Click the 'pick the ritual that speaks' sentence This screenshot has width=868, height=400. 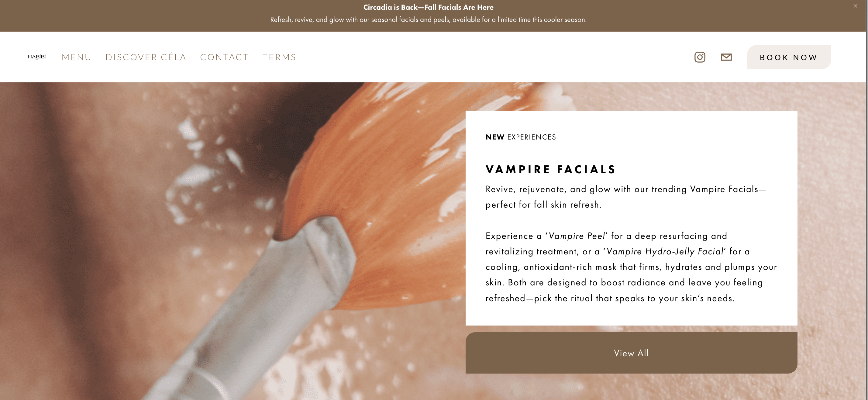(x=634, y=298)
